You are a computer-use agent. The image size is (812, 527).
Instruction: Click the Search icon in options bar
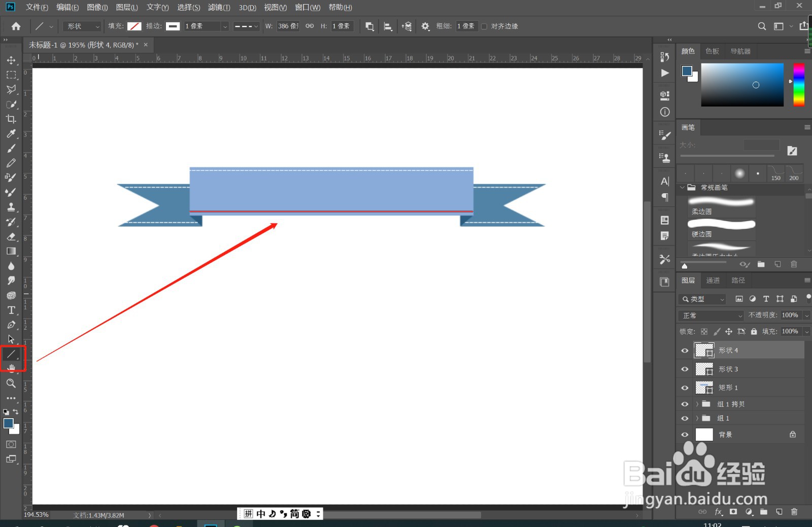pos(762,26)
